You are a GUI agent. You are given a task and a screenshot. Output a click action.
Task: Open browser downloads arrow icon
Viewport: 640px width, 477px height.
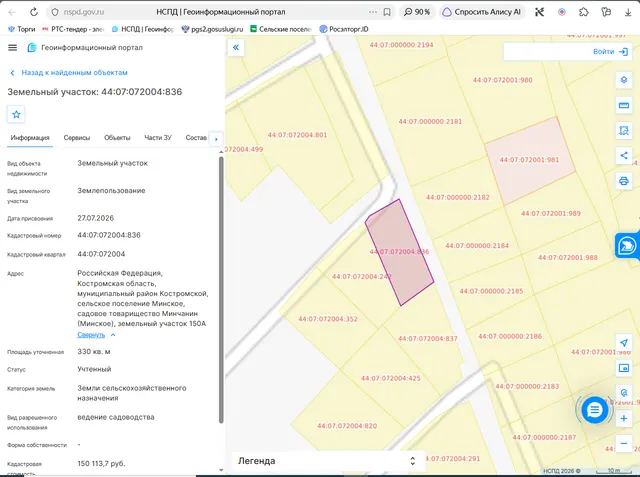(628, 12)
